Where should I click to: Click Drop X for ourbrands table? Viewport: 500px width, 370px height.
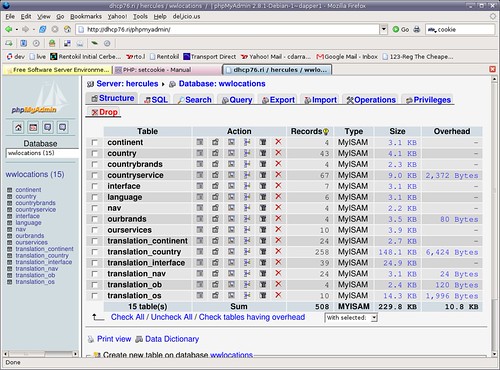click(x=278, y=219)
